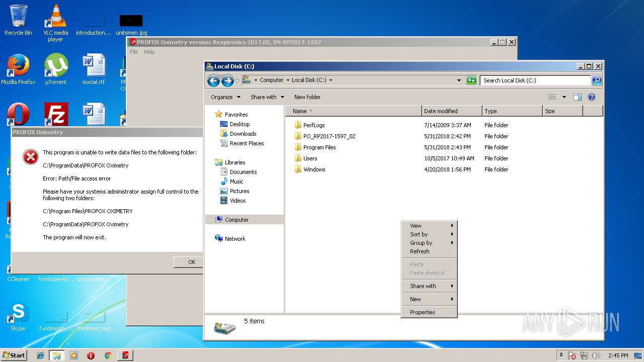The width and height of the screenshot is (644, 362).
Task: Open the Recycle Bin desktop icon
Action: (18, 20)
